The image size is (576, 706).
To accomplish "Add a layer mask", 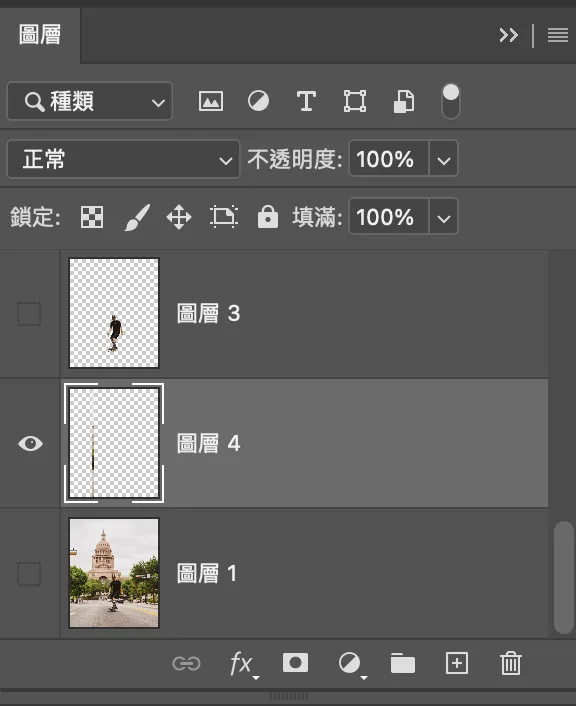I will tap(295, 663).
